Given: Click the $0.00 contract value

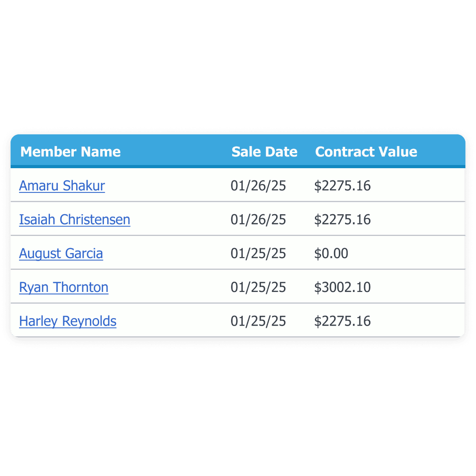Looking at the screenshot, I should (331, 253).
